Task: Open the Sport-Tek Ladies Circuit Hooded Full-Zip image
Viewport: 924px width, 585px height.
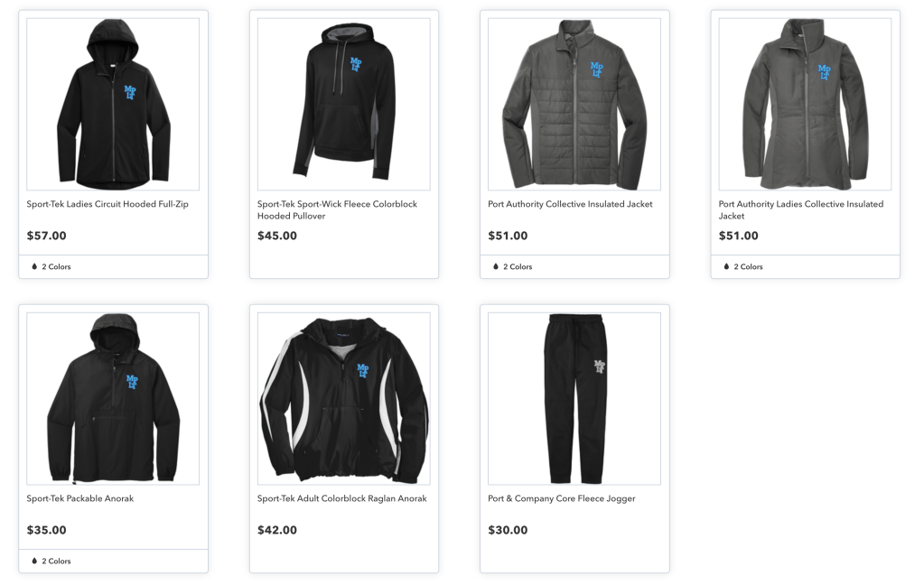Action: pyautogui.click(x=113, y=105)
